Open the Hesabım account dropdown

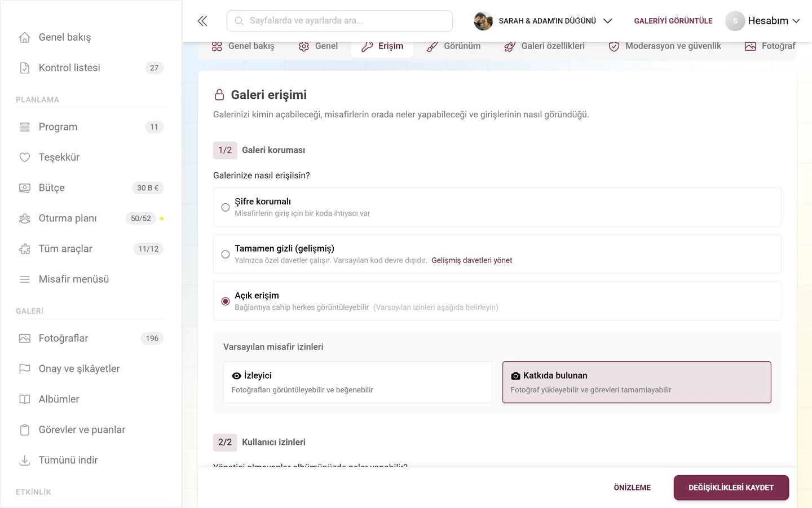(x=763, y=21)
